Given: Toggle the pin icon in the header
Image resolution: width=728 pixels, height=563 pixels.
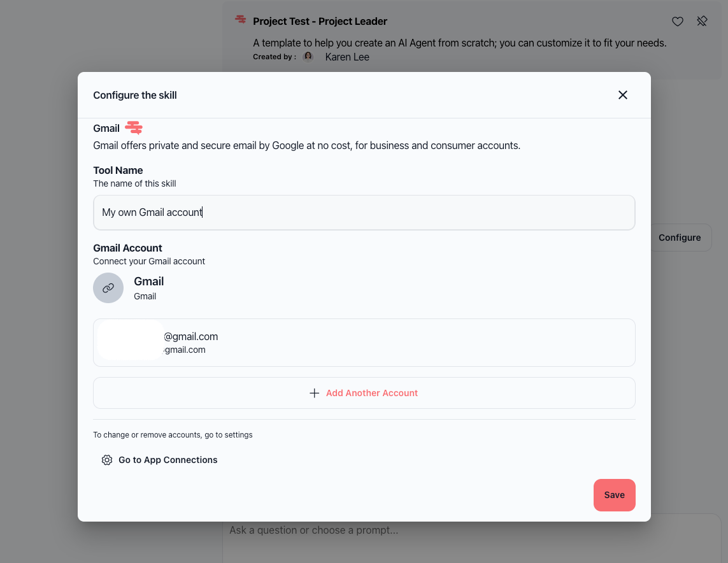Looking at the screenshot, I should click(x=702, y=22).
